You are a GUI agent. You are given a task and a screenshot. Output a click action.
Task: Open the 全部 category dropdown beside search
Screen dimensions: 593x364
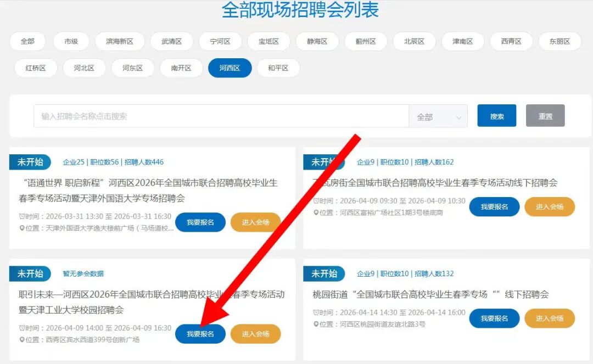click(x=438, y=116)
